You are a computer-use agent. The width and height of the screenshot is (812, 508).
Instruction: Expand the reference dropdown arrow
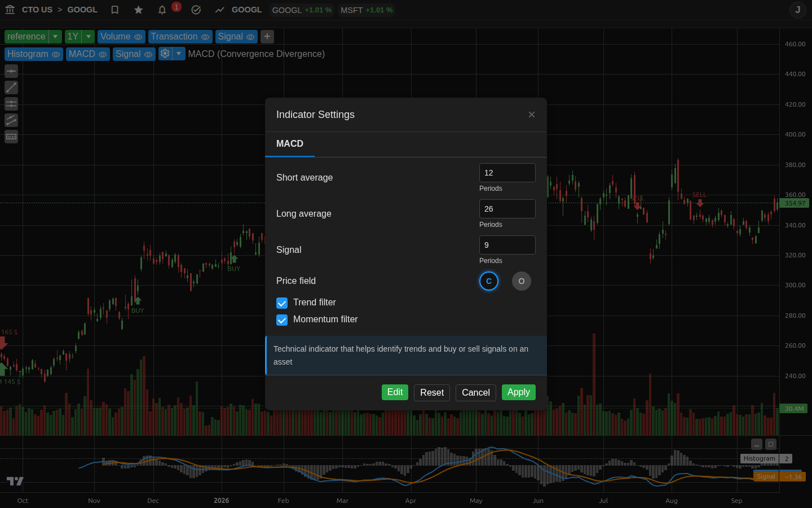tap(55, 37)
